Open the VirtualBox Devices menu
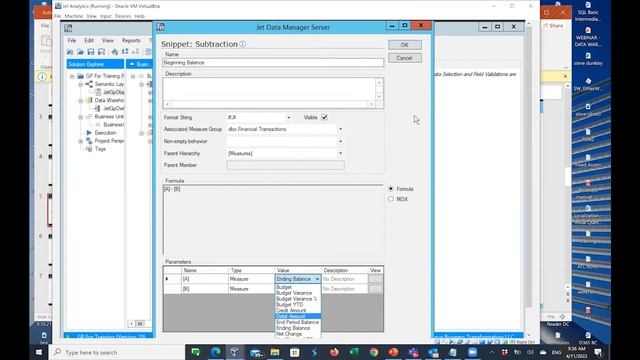This screenshot has width=640, height=360. [123, 16]
